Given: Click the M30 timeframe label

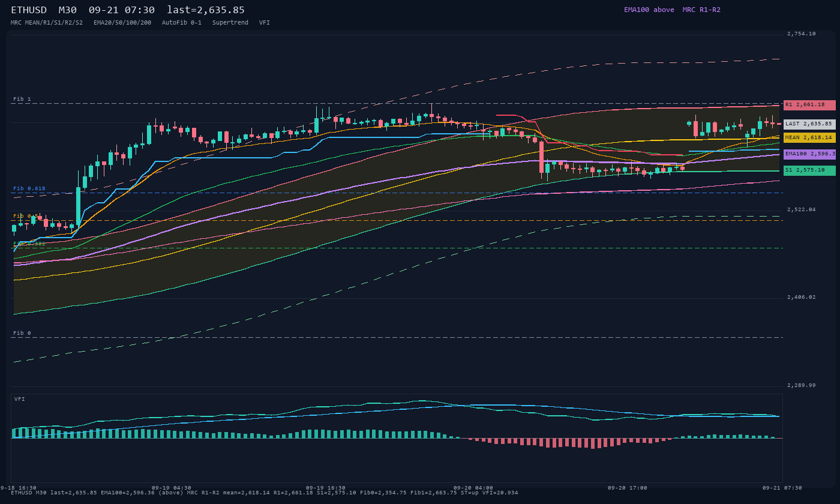Looking at the screenshot, I should 68,10.
